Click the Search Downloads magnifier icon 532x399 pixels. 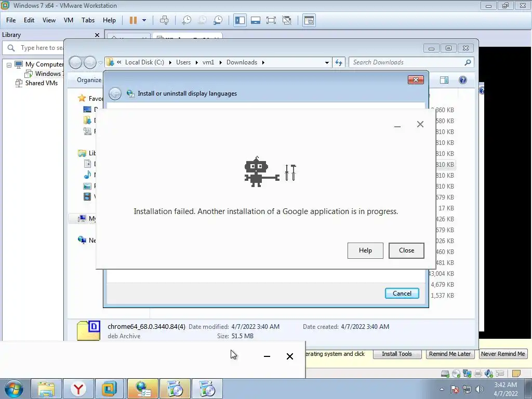(x=468, y=62)
